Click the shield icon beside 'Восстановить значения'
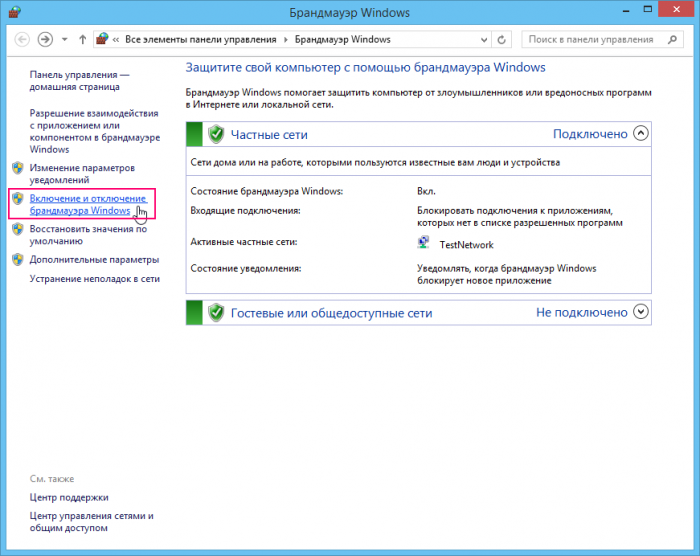 tap(18, 229)
